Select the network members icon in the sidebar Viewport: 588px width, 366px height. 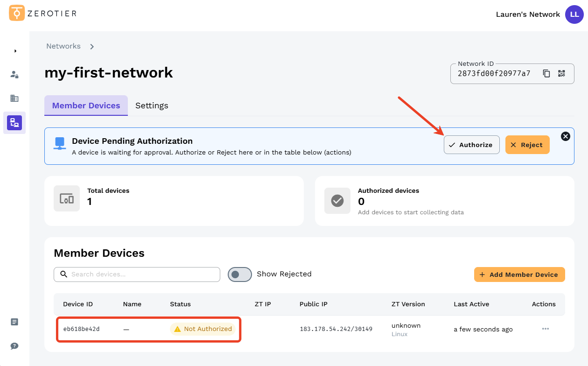pyautogui.click(x=14, y=122)
